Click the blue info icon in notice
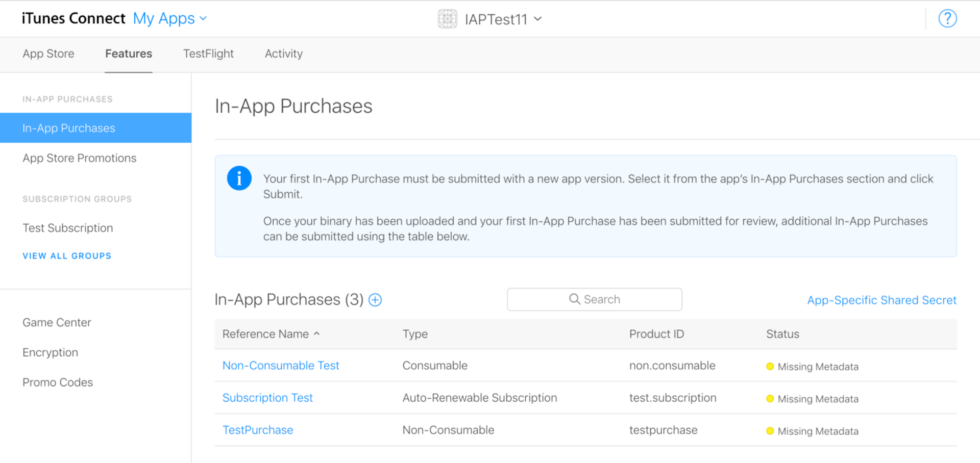 click(239, 178)
